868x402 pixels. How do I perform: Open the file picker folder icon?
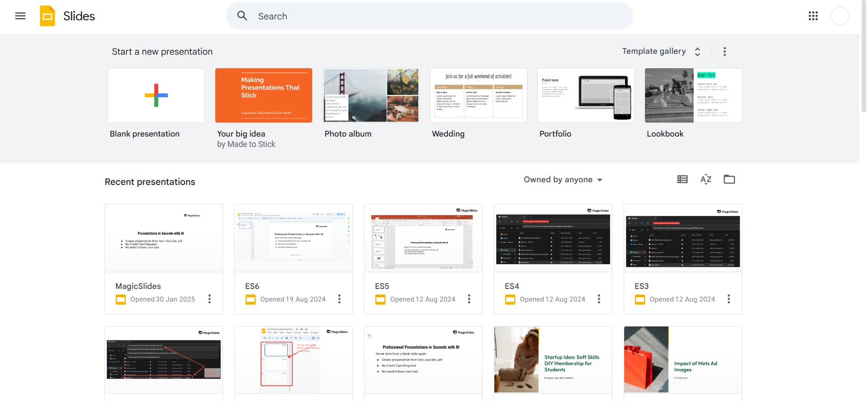click(x=729, y=180)
